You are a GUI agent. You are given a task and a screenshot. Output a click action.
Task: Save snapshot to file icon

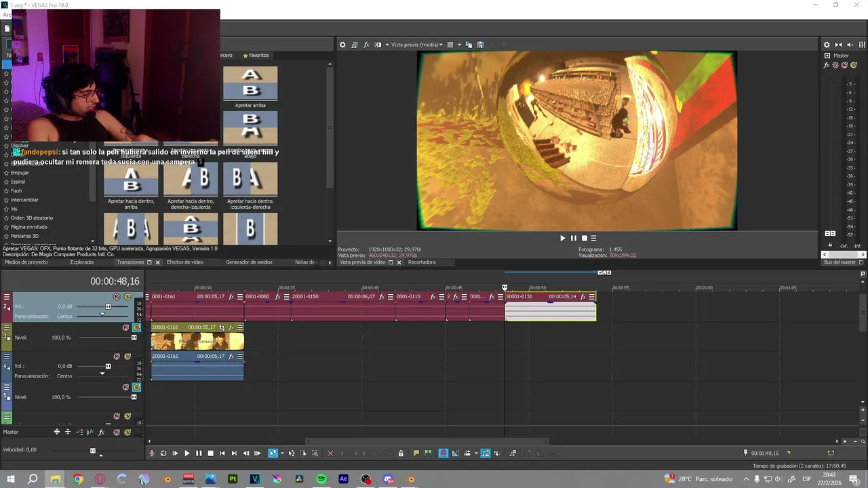(480, 45)
